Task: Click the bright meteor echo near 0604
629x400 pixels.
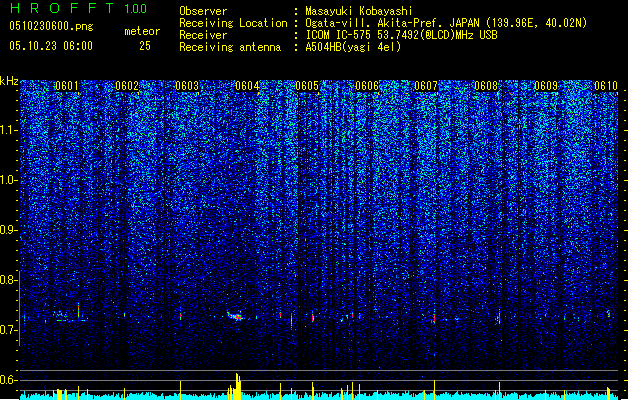Action: coord(235,316)
